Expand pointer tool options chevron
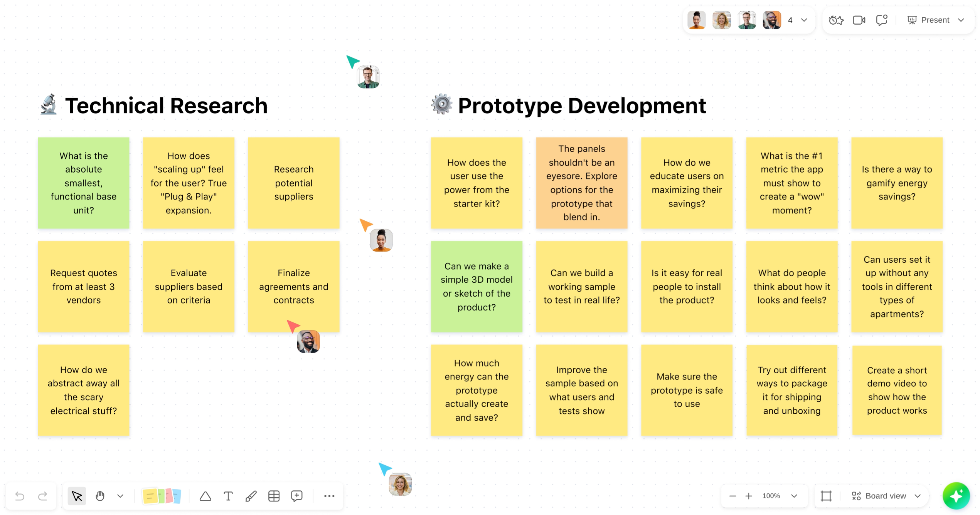Screen dimensions: 980x515 click(x=120, y=496)
